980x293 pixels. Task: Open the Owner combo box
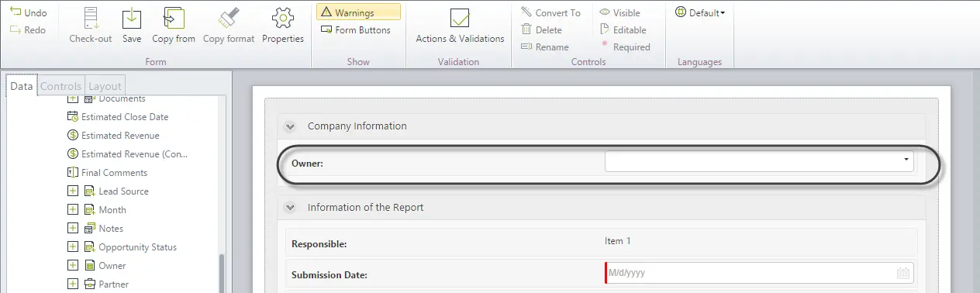click(759, 161)
